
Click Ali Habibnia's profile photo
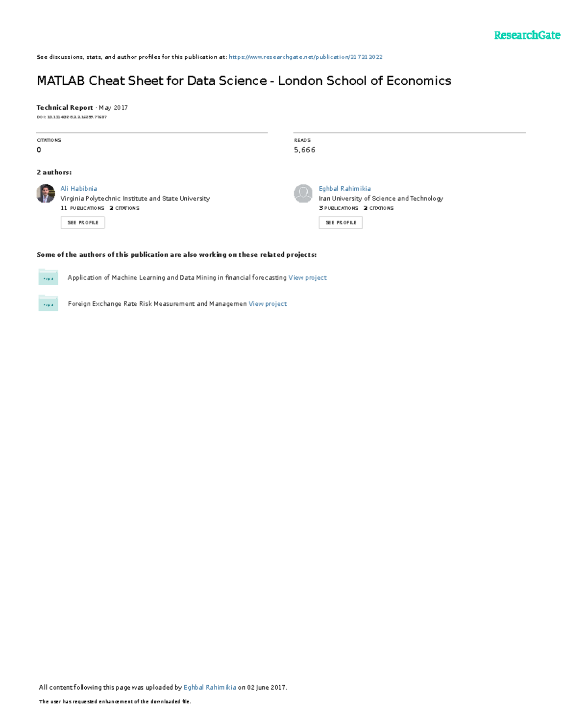point(46,194)
